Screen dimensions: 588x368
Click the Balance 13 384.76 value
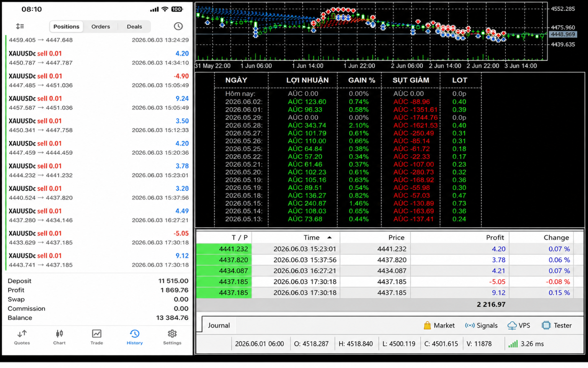(x=172, y=318)
